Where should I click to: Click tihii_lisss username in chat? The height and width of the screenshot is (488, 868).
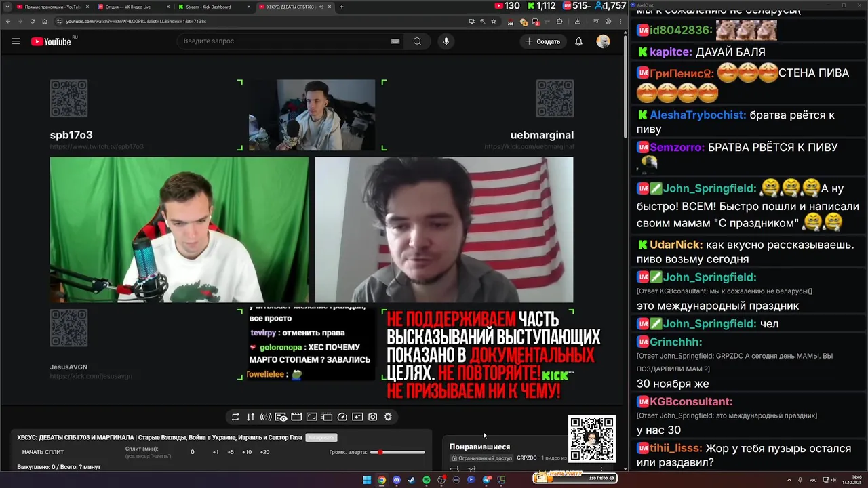coord(676,449)
